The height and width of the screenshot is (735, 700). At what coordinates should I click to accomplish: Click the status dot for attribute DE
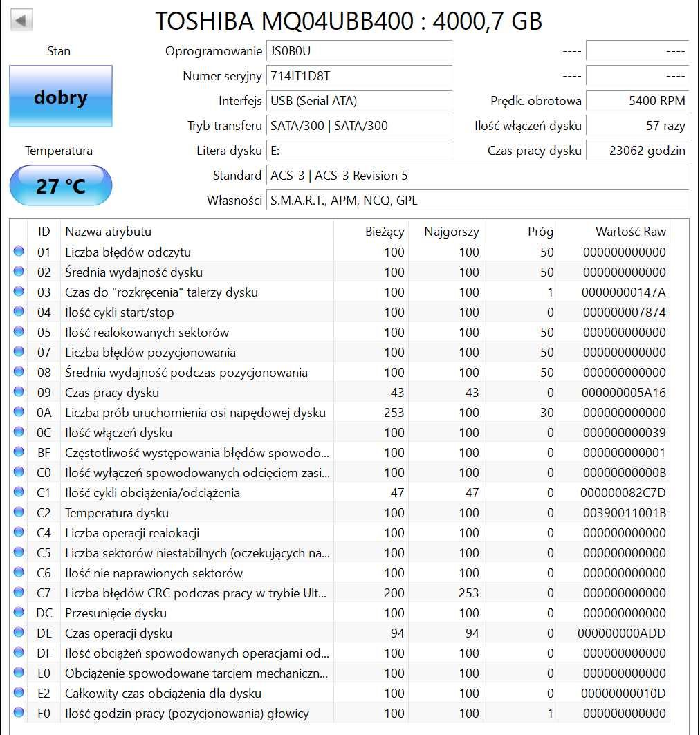pyautogui.click(x=19, y=632)
